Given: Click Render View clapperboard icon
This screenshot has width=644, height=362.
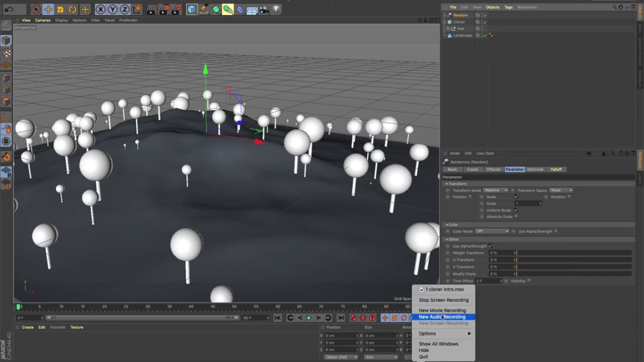Looking at the screenshot, I should pyautogui.click(x=151, y=9).
